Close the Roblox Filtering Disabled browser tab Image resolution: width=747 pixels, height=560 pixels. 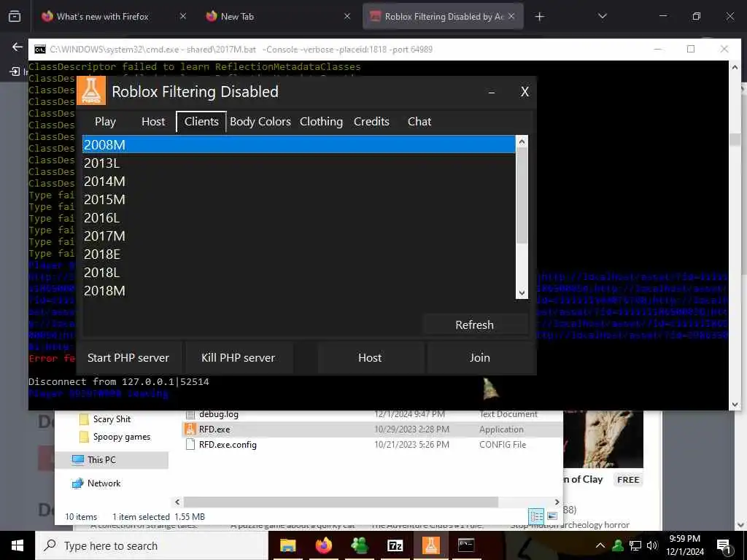(x=511, y=16)
